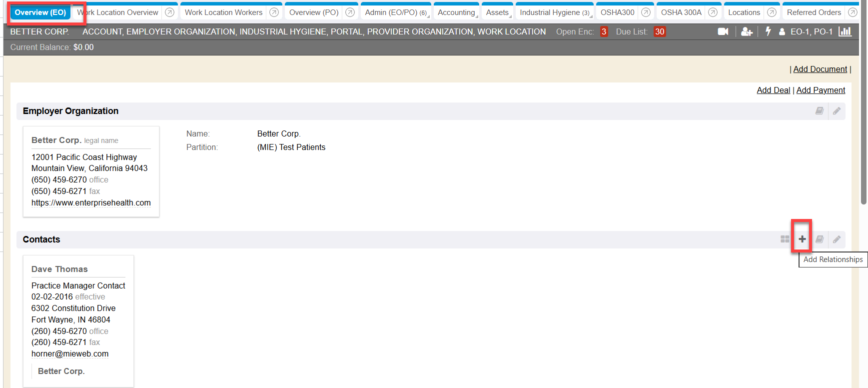Click the Due List count badge 30
The height and width of the screenshot is (388, 868).
(660, 31)
